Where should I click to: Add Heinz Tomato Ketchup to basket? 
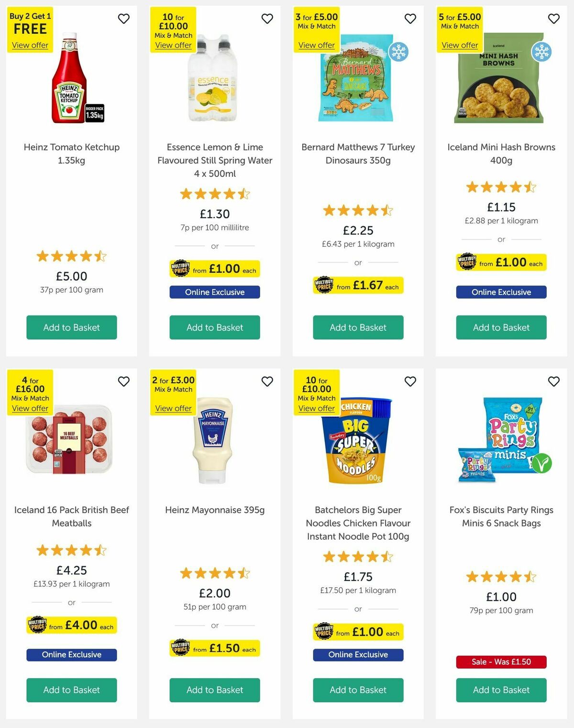71,327
